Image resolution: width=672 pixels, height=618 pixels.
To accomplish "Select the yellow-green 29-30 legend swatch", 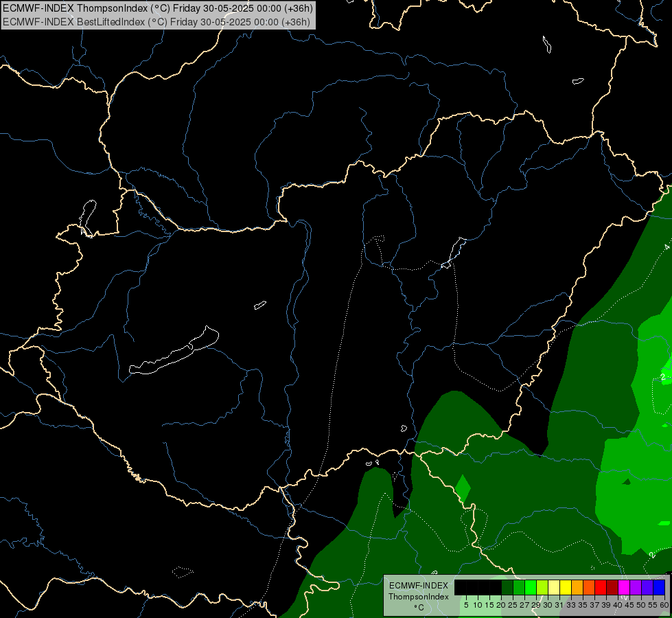I will coord(542,588).
